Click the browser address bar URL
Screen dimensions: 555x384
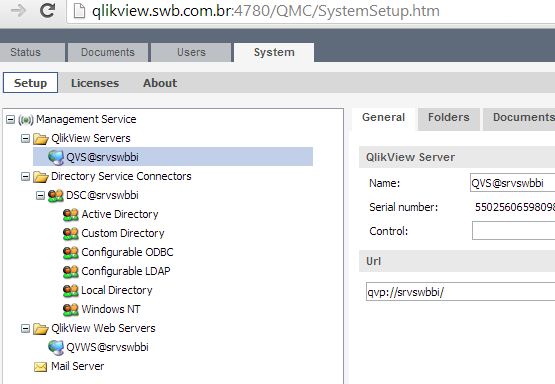[266, 11]
